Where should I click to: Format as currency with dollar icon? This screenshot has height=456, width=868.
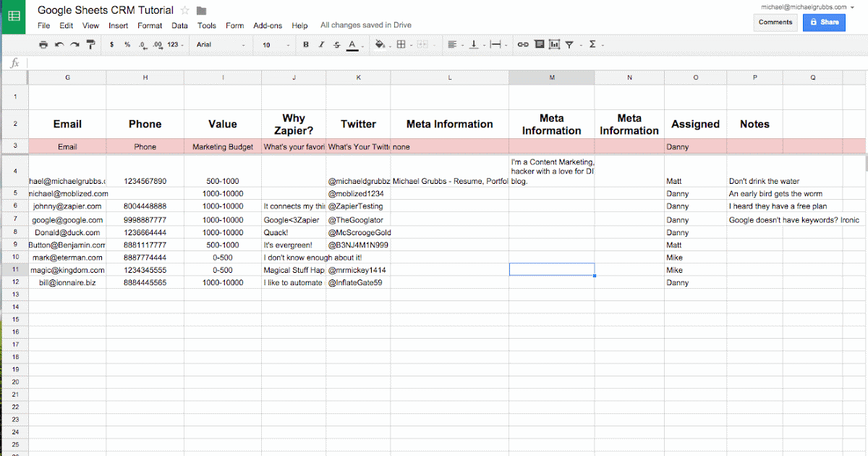111,45
